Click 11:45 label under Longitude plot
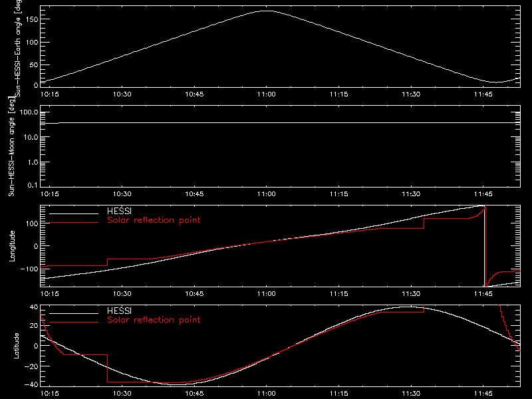The image size is (532, 399). (x=483, y=294)
